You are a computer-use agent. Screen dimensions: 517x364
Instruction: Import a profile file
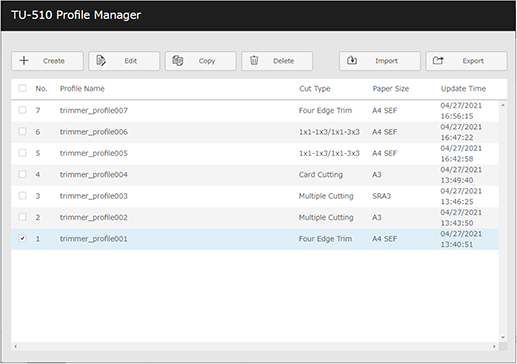(x=380, y=61)
